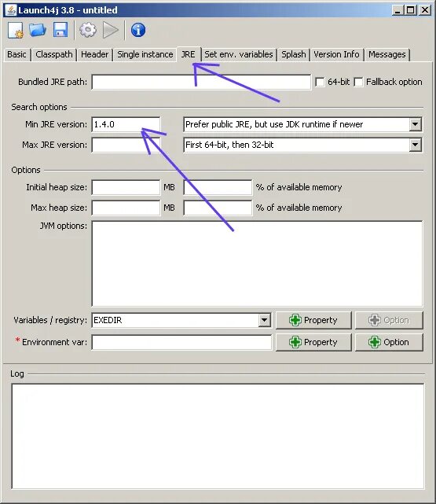The height and width of the screenshot is (504, 436).
Task: Click the Launch4j Java icon in the title bar
Action: [x=10, y=10]
